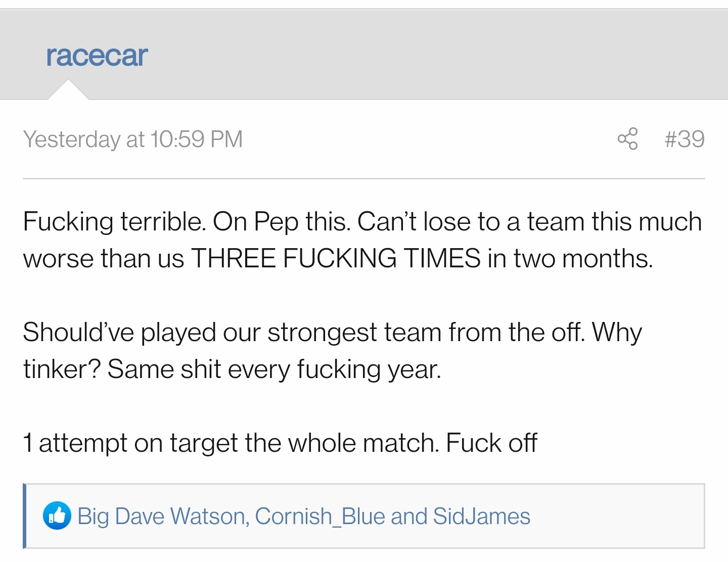
Task: Open the share post icon
Action: [627, 139]
